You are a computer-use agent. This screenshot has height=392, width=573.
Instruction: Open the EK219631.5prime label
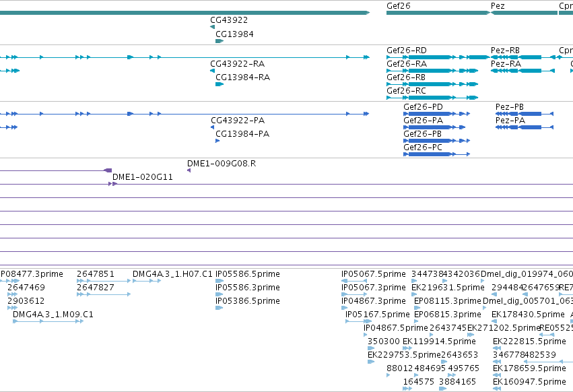[448, 288]
